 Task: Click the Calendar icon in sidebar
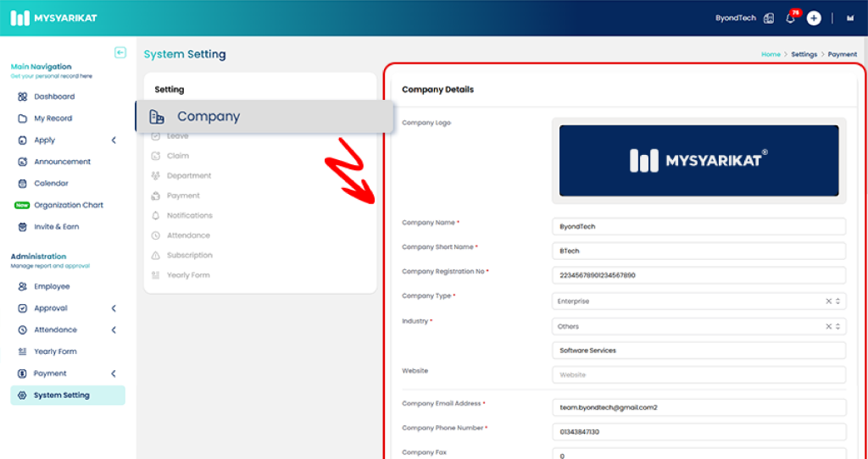pyautogui.click(x=22, y=184)
